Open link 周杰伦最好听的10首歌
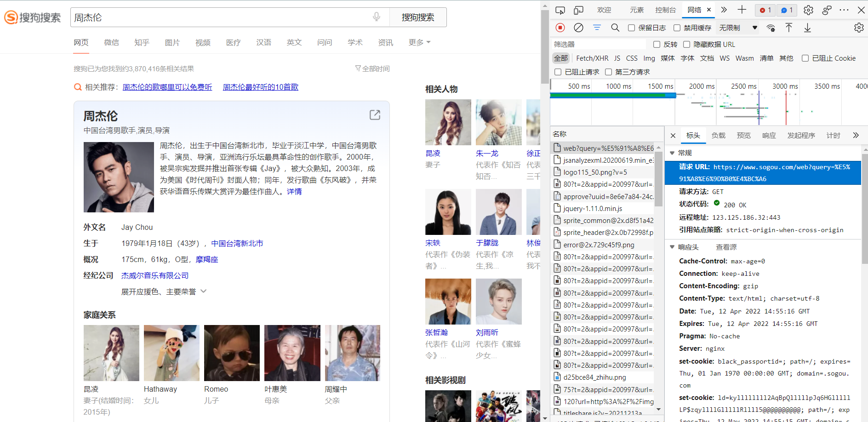This screenshot has height=422, width=868. coord(261,87)
